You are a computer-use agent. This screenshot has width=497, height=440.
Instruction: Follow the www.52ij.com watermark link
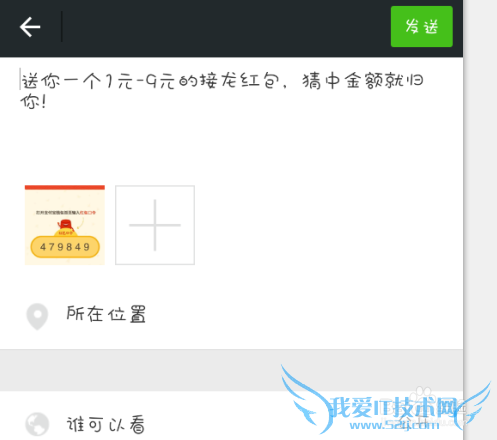[x=394, y=424]
